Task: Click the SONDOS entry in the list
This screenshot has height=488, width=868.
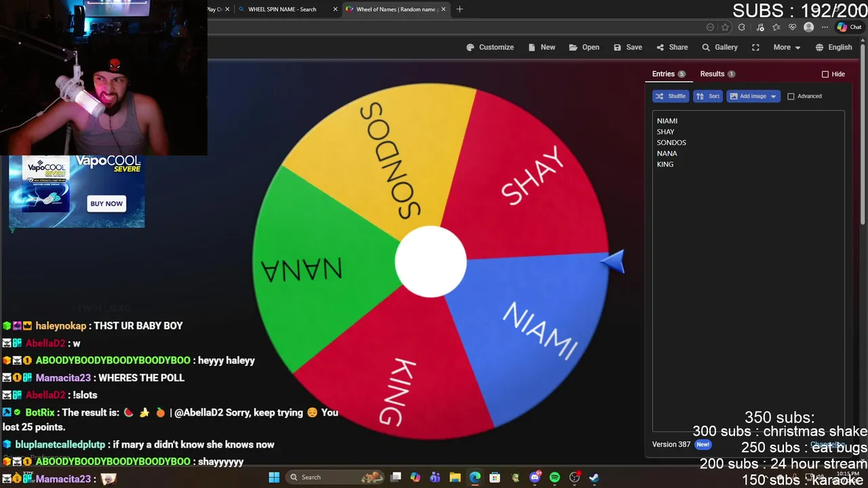Action: tap(671, 142)
